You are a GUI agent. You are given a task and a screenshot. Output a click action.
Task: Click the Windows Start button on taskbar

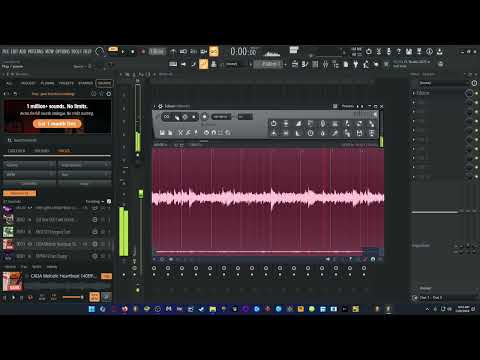pos(92,309)
